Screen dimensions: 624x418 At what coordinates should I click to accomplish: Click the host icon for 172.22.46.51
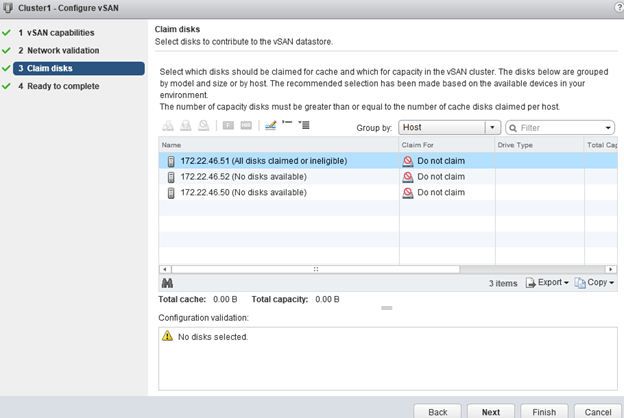coord(171,161)
